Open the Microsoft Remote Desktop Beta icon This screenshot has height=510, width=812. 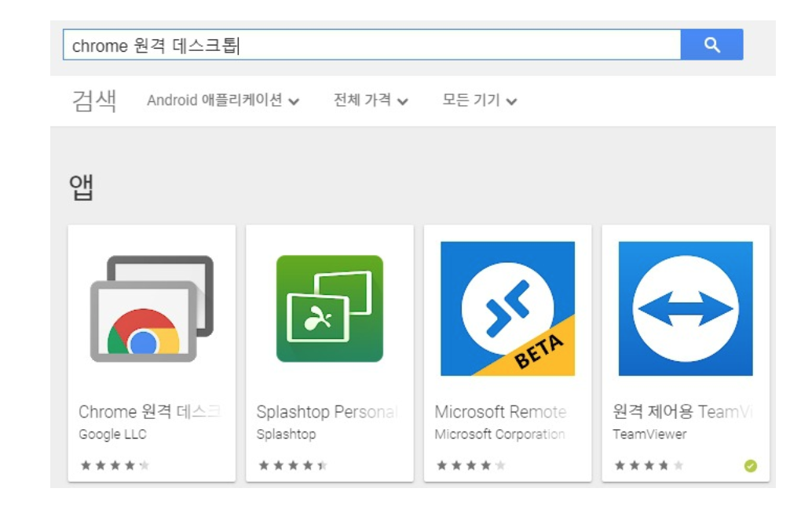pos(507,309)
